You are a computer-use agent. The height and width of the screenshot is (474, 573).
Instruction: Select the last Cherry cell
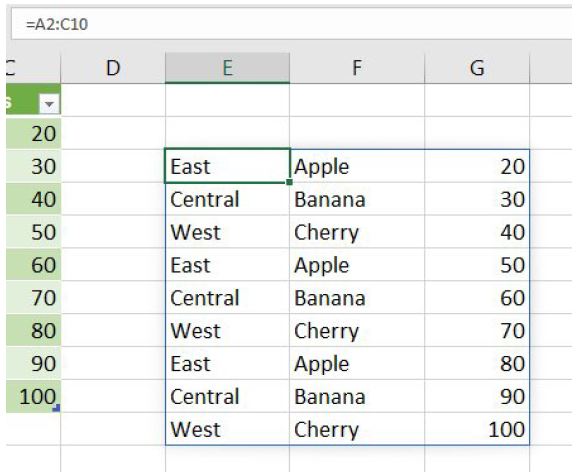[x=357, y=429]
